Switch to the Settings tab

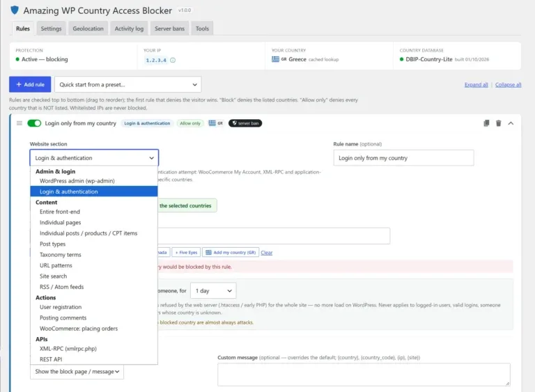pos(51,29)
